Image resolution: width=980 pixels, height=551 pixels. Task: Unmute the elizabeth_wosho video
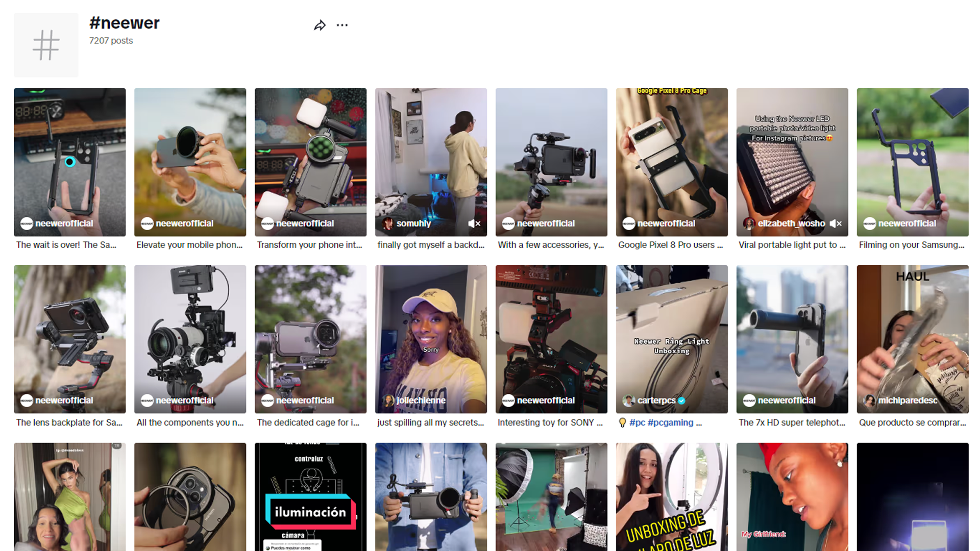tap(836, 223)
